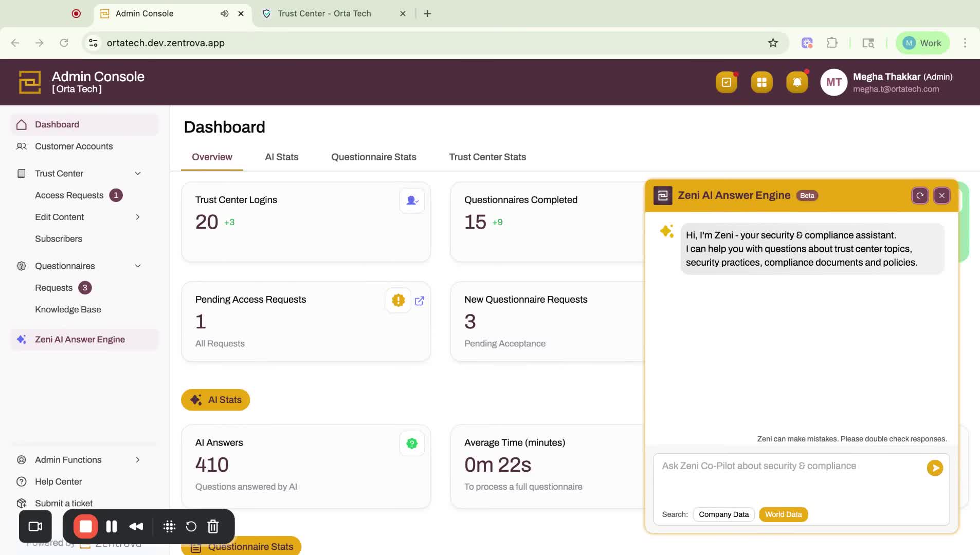Image resolution: width=980 pixels, height=555 pixels.
Task: Open tab search icon in Chrome toolbar
Action: pyautogui.click(x=868, y=43)
